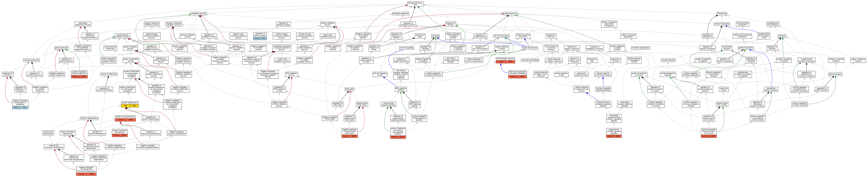The height and width of the screenshot is (177, 868).
Task: Click the root 'Biological Process Ubr5' node
Action: [x=415, y=4]
